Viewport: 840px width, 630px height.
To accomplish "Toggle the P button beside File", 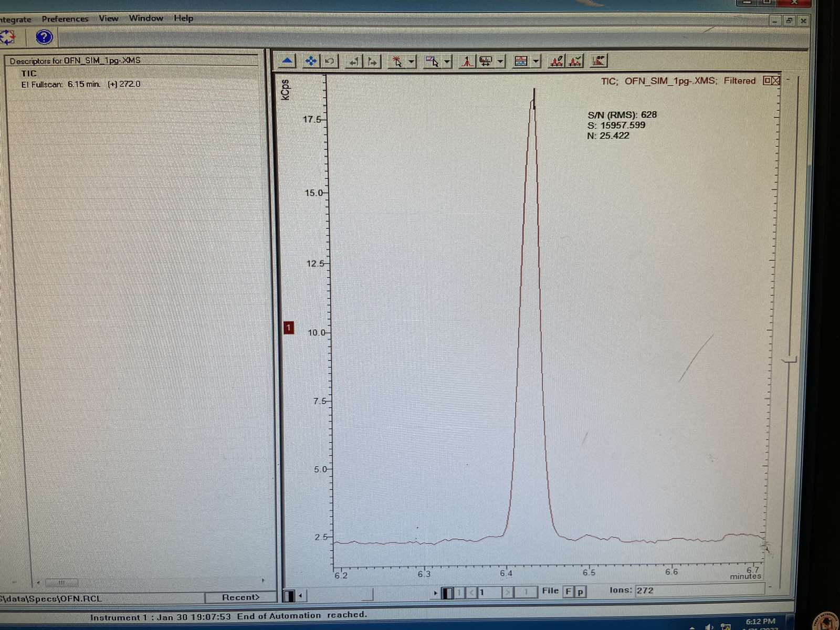I will tap(580, 592).
